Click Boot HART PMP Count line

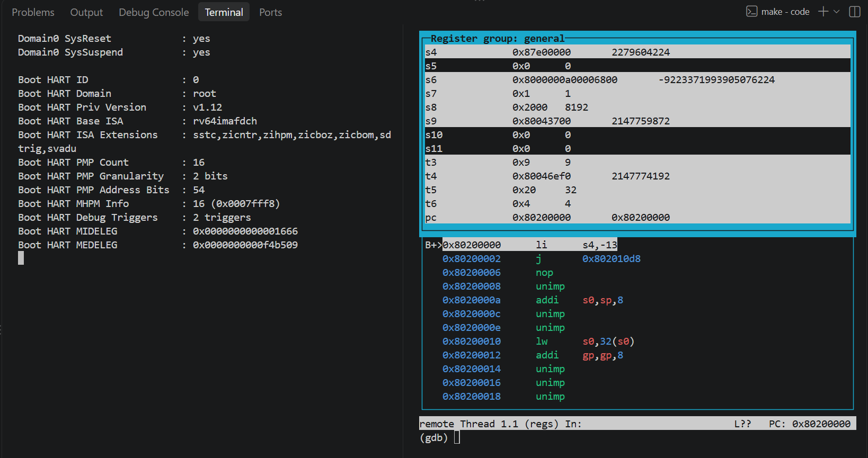tap(111, 162)
